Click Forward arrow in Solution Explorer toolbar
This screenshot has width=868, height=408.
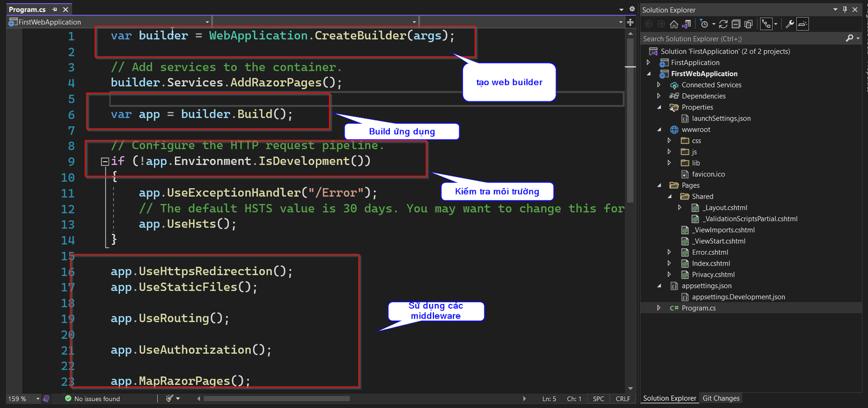[661, 24]
